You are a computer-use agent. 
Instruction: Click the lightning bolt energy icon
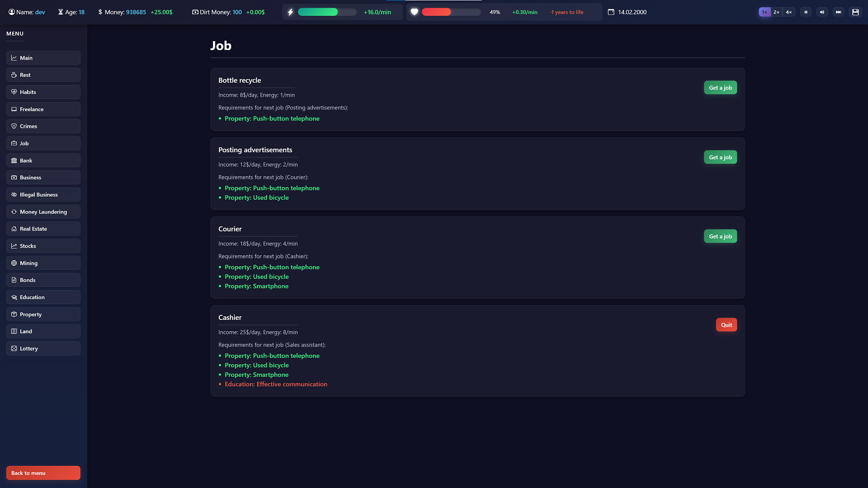tap(290, 12)
